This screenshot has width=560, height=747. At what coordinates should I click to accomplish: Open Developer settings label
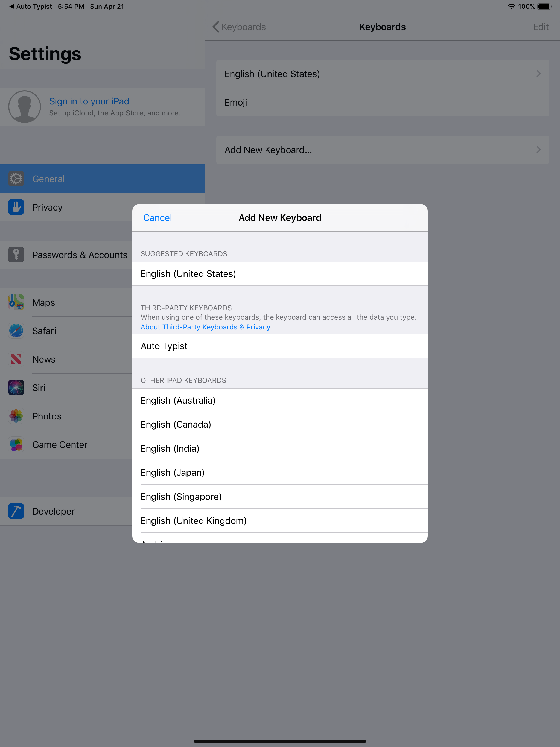coord(53,511)
